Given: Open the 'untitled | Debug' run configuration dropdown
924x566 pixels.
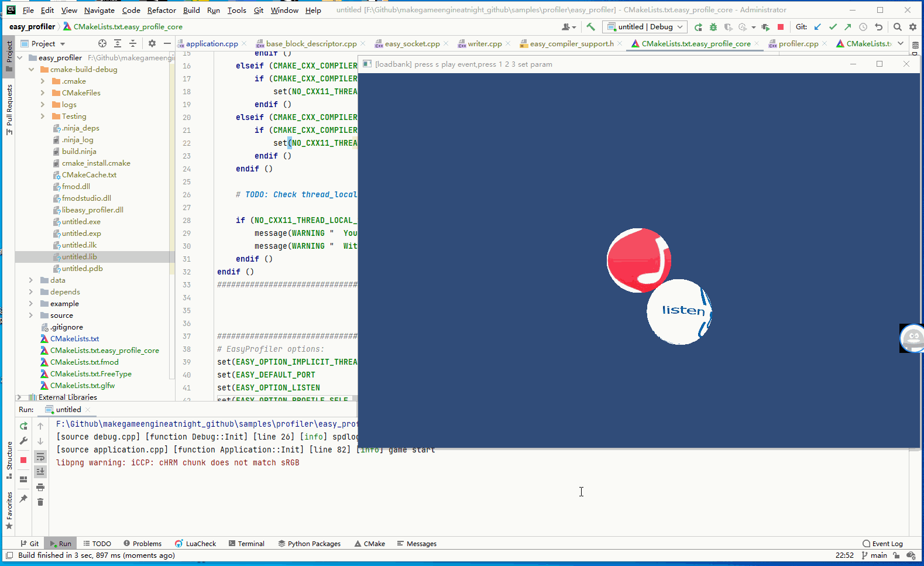Looking at the screenshot, I should coord(645,27).
